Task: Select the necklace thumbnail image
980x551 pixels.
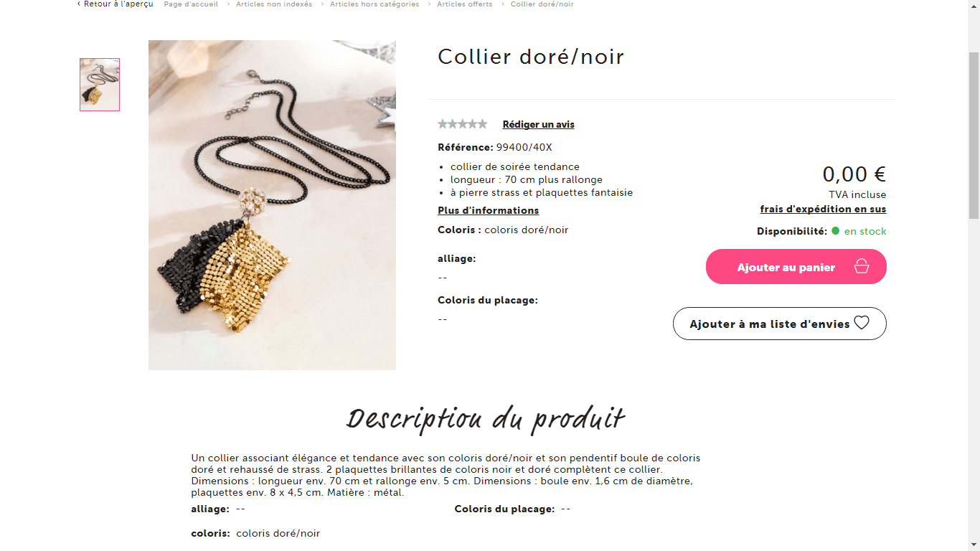Action: click(100, 85)
